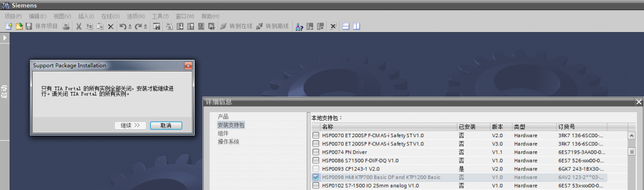Click the Delete X icon in toolbar

111,26
